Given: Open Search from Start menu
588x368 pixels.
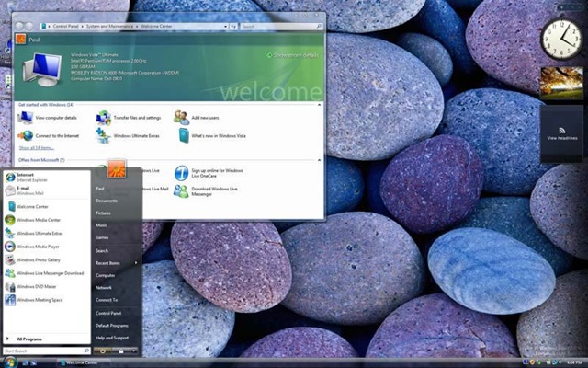Looking at the screenshot, I should coord(102,251).
